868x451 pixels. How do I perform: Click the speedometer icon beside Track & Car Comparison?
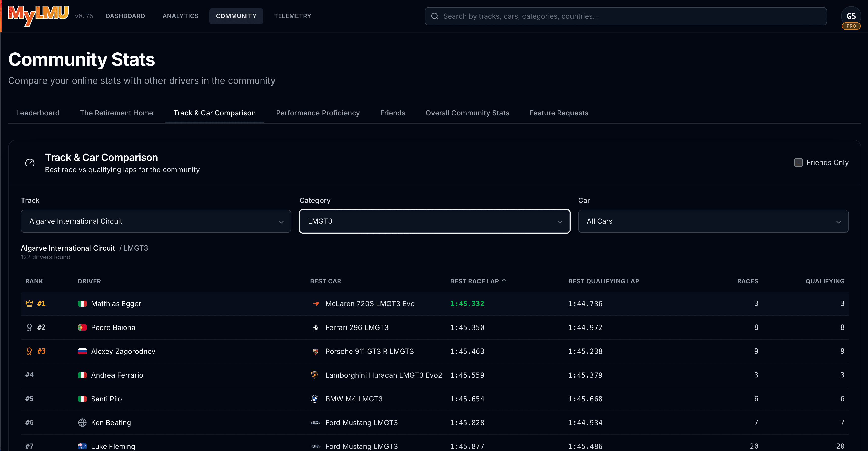(30, 162)
